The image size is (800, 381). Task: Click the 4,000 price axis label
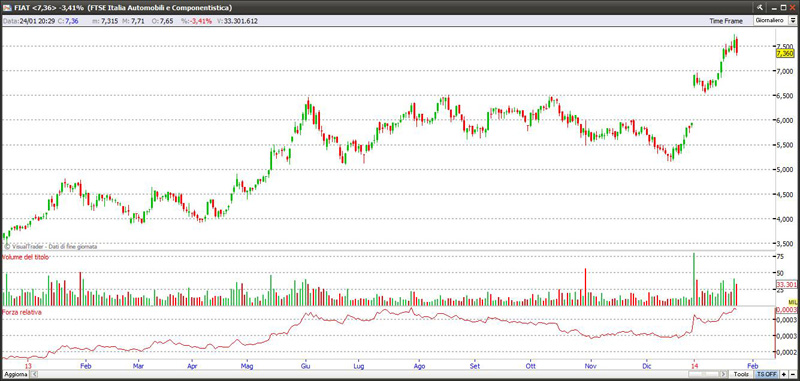tap(786, 220)
